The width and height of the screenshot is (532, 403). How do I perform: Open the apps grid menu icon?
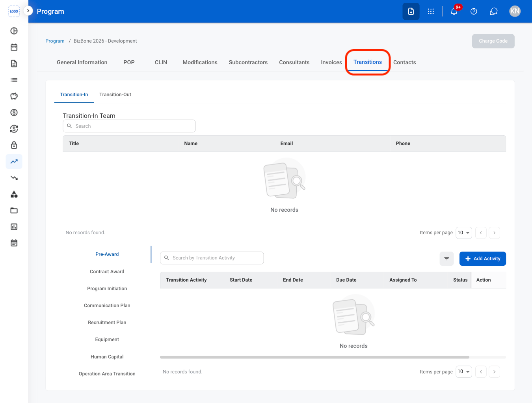click(x=431, y=11)
